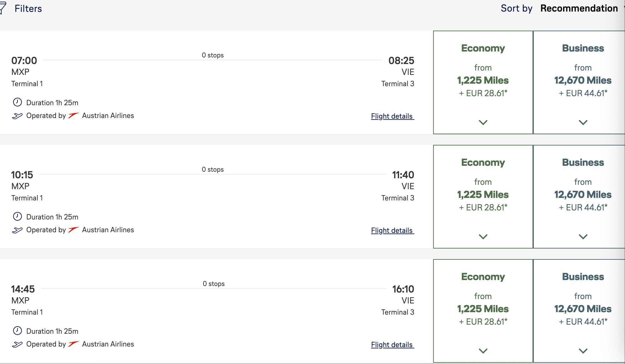Open the Sort by Recommendation dropdown
625x364 pixels.
pyautogui.click(x=579, y=8)
